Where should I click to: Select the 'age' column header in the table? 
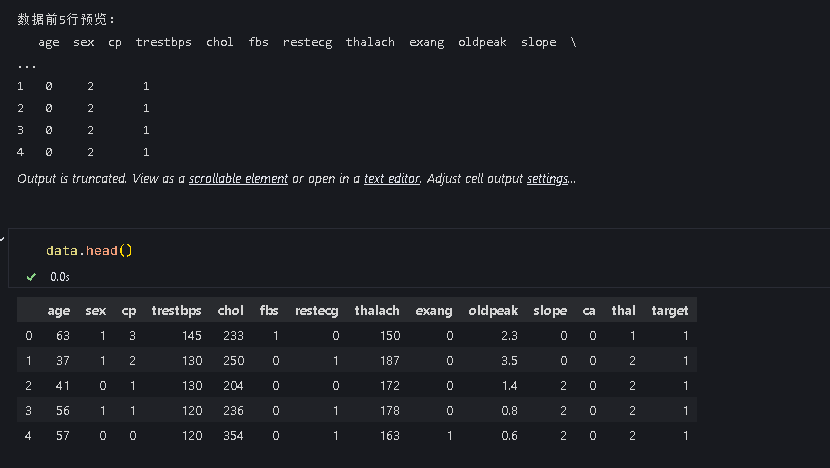59,310
